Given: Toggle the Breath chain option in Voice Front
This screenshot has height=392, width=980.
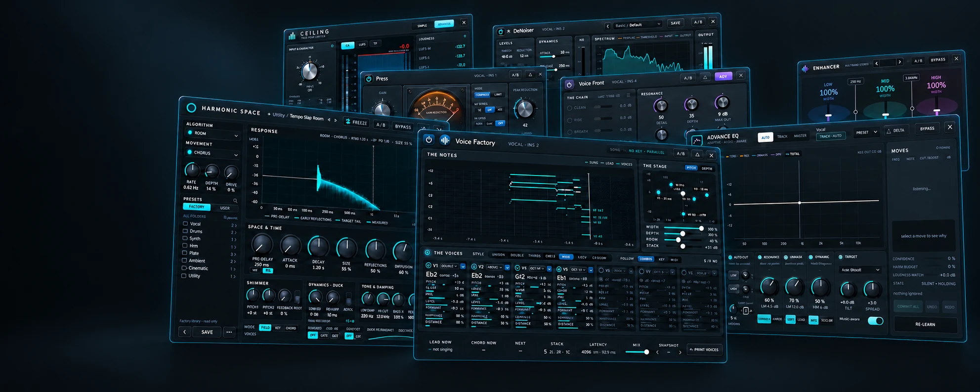Looking at the screenshot, I should [x=570, y=132].
